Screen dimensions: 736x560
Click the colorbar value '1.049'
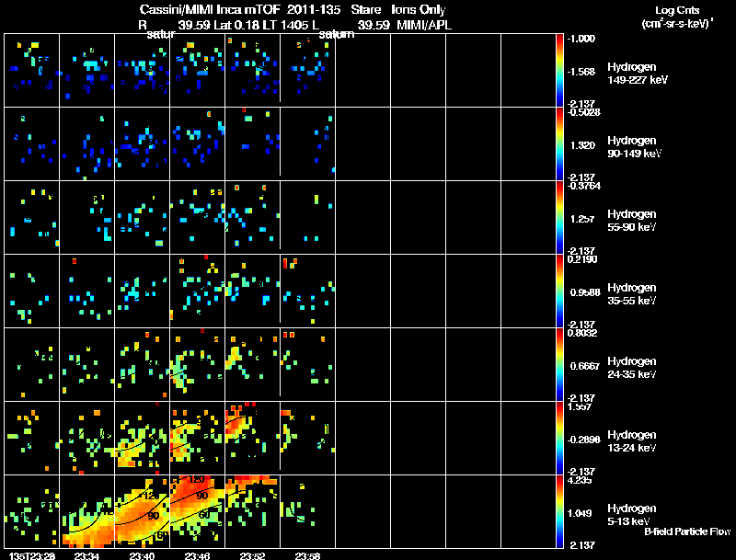[x=581, y=513]
